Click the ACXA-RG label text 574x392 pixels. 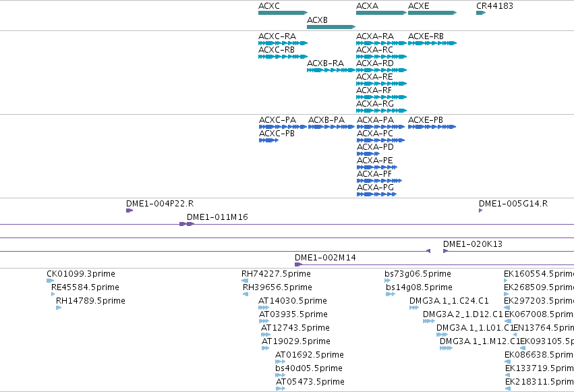click(x=375, y=104)
